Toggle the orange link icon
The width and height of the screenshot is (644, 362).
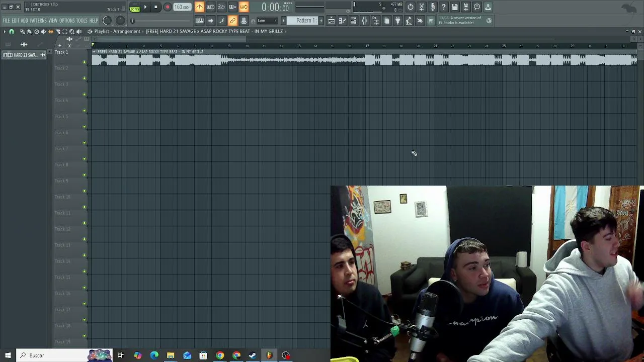click(232, 21)
